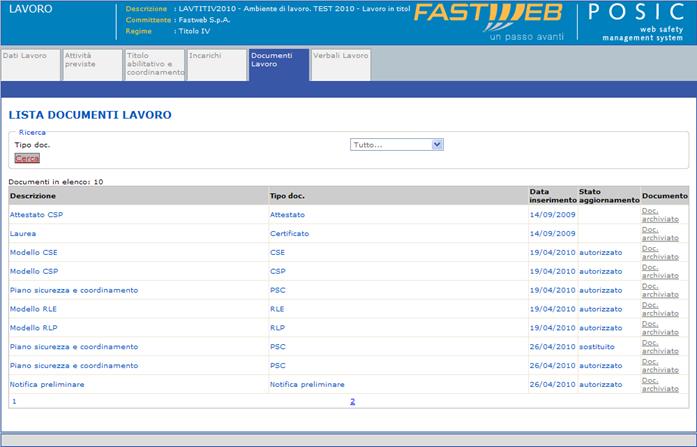Click the Tipo doc. column header
The image size is (697, 447).
tap(287, 196)
